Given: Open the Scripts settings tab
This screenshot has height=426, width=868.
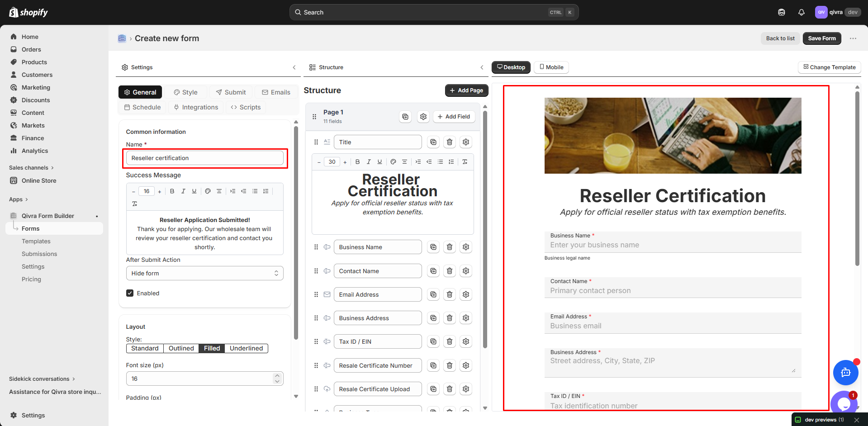Looking at the screenshot, I should pyautogui.click(x=246, y=107).
